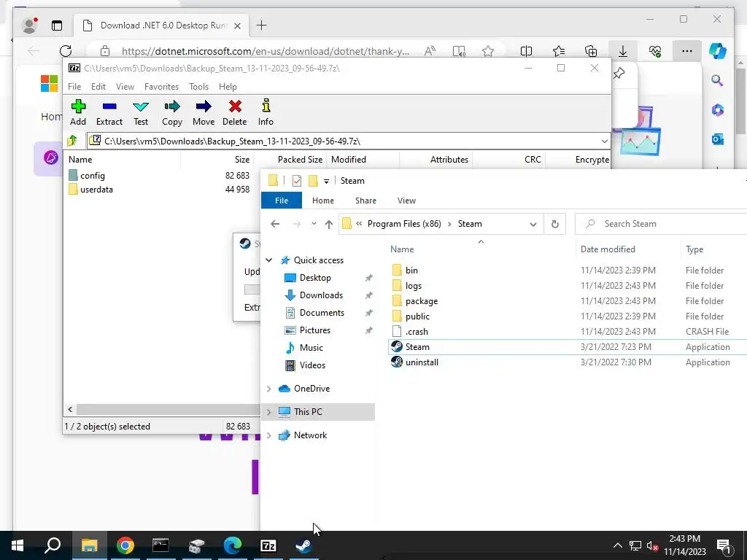
Task: Select the config folder in 7-Zip
Action: [x=93, y=176]
